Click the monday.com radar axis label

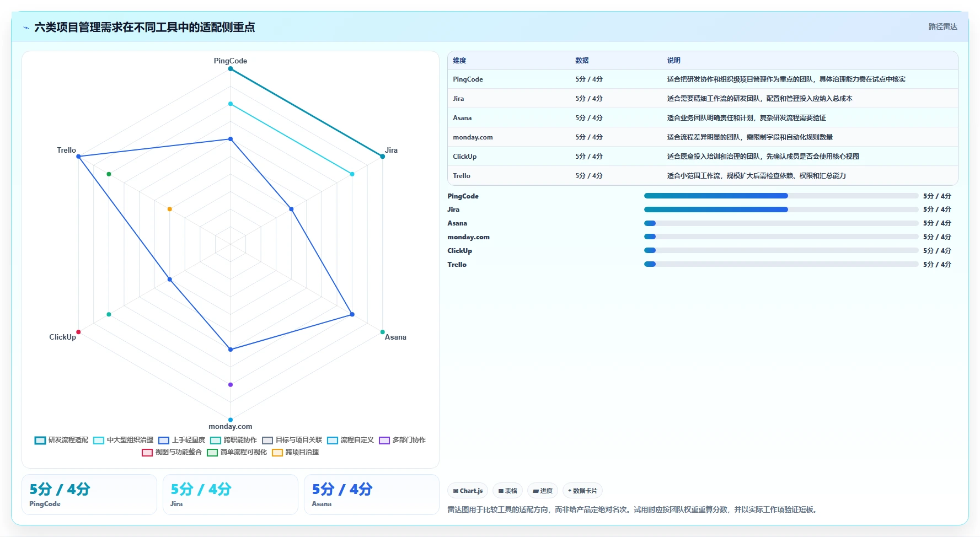point(231,426)
